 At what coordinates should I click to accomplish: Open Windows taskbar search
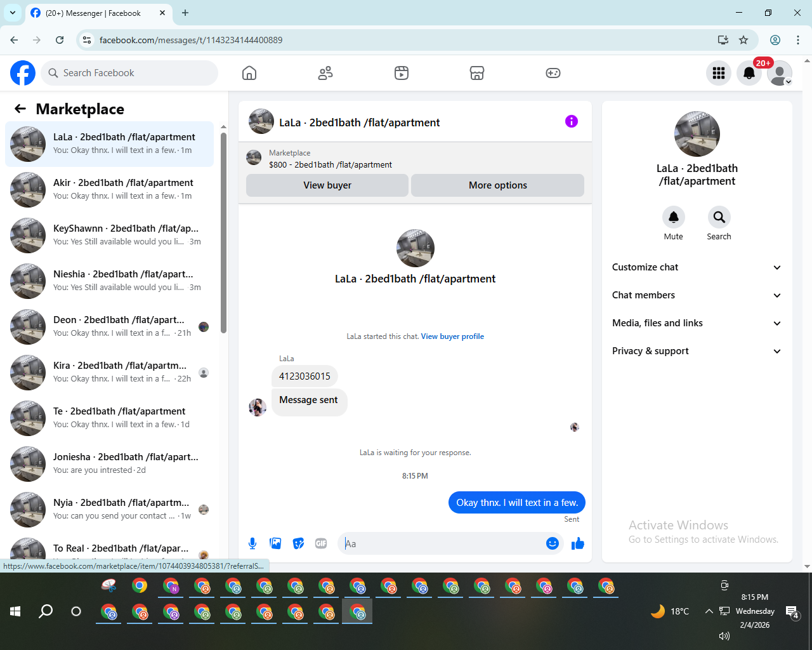point(46,611)
